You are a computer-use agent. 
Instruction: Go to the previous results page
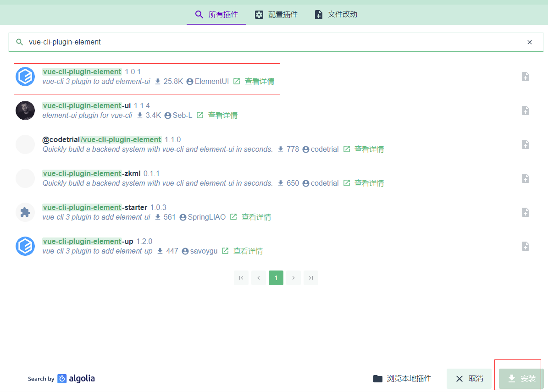point(259,278)
